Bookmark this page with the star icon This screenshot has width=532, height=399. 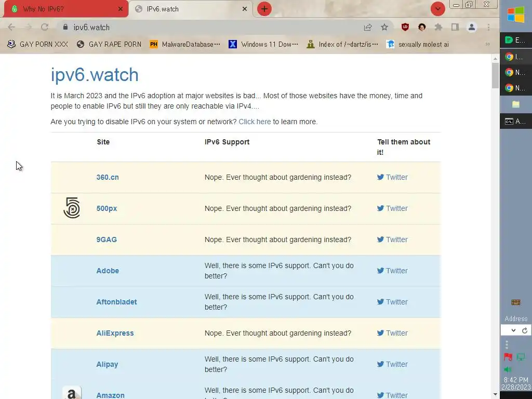[384, 27]
